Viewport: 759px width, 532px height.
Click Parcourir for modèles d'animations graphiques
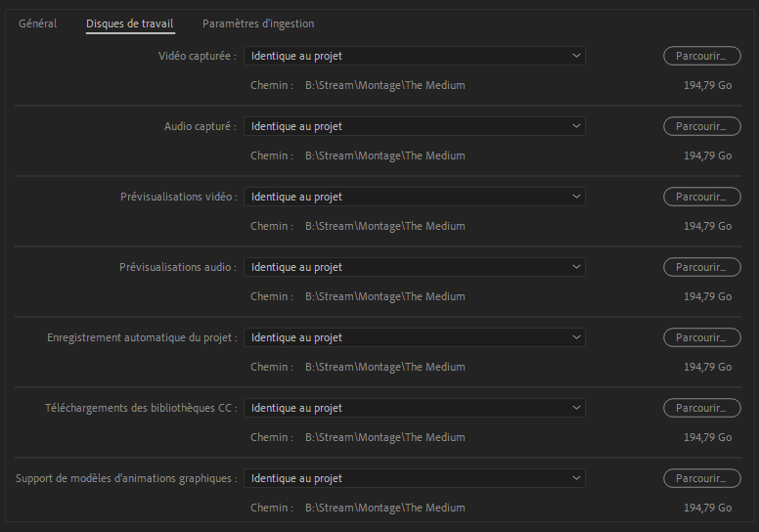click(702, 479)
